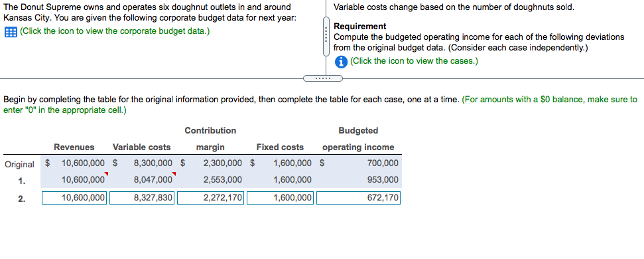Select the row 2 Contribution margin input 2,272,170
Viewport: 644px width, 259px height.
211,198
